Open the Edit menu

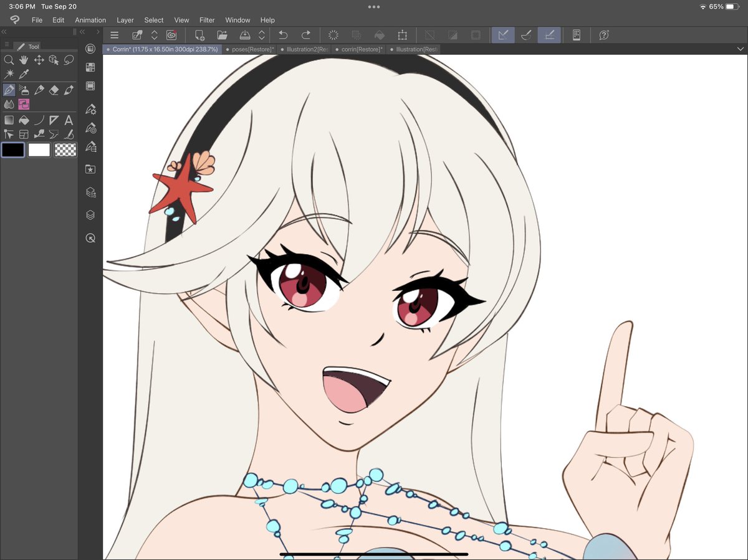coord(58,20)
